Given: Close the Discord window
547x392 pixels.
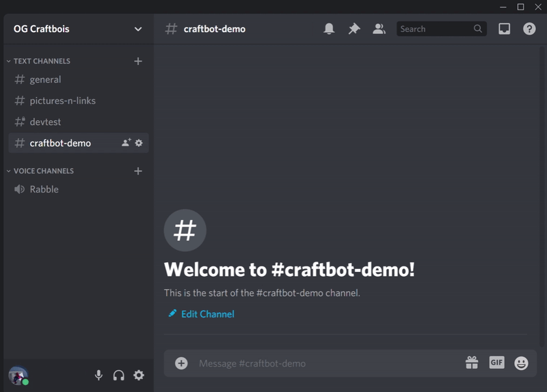Looking at the screenshot, I should [x=538, y=7].
